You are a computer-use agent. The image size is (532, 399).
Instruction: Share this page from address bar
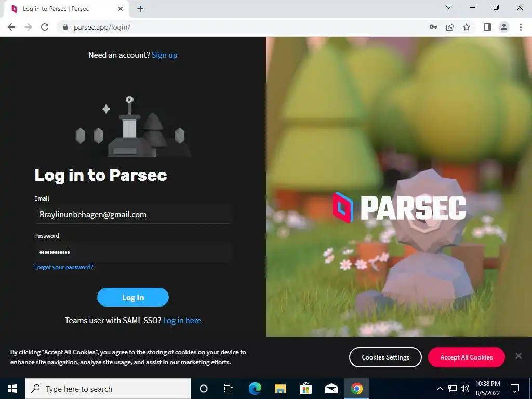point(450,27)
